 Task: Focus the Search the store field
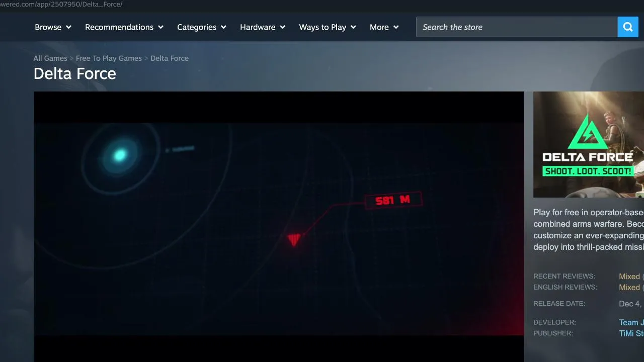(517, 27)
